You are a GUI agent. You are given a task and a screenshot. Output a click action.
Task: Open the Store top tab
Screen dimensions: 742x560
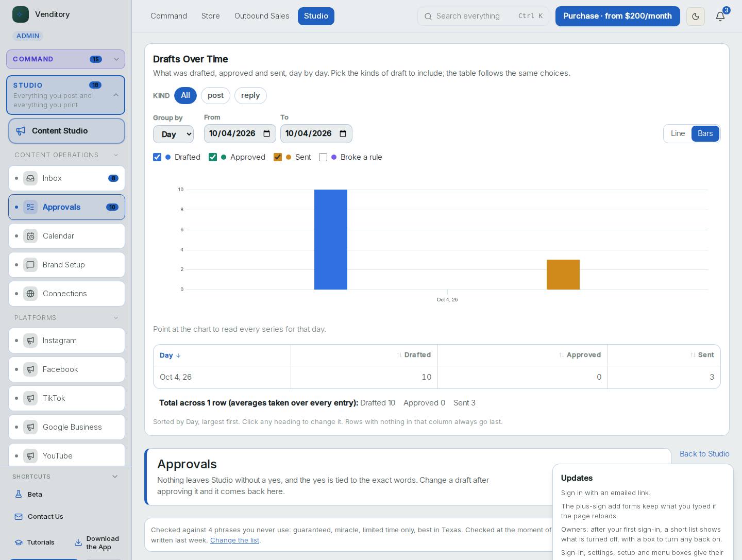pyautogui.click(x=211, y=16)
